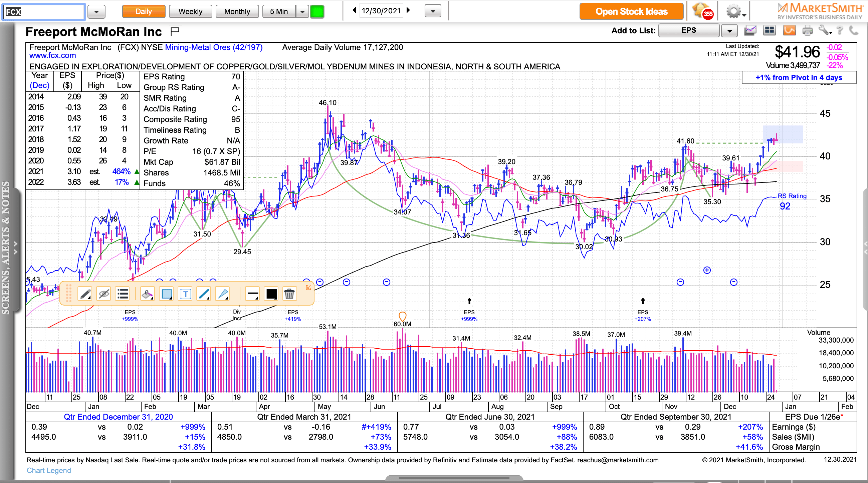Click the EPS +419% earnings marker
The image size is (868, 483).
click(x=293, y=315)
